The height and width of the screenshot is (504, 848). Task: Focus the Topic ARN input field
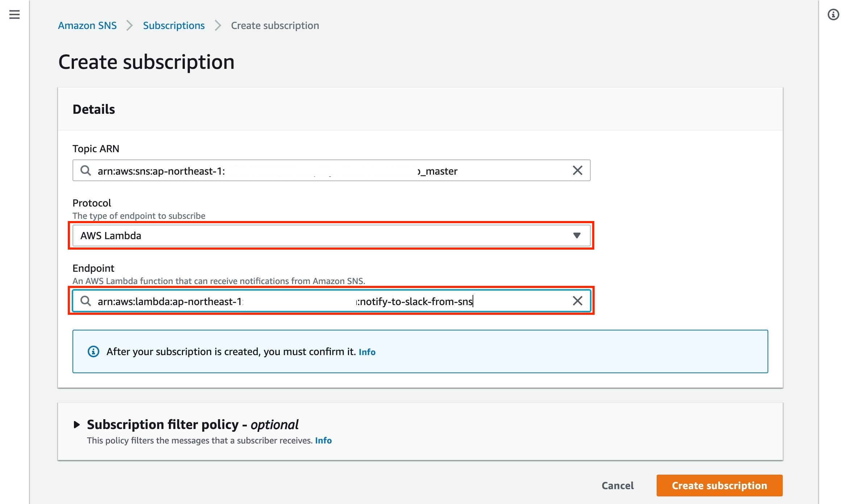332,170
